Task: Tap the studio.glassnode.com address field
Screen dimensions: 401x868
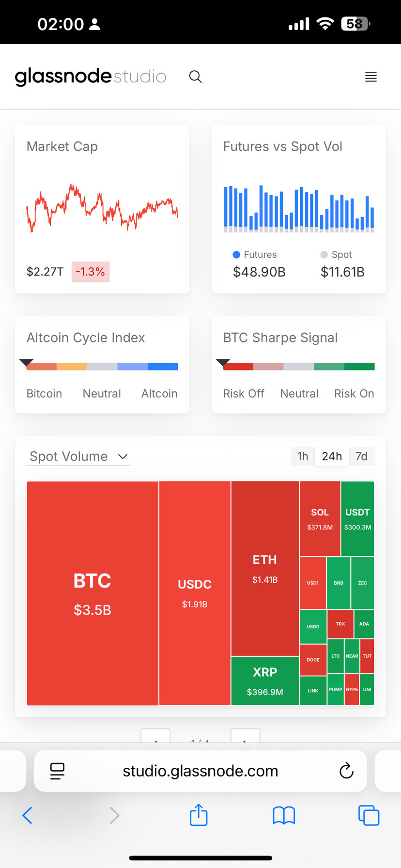Action: point(200,771)
